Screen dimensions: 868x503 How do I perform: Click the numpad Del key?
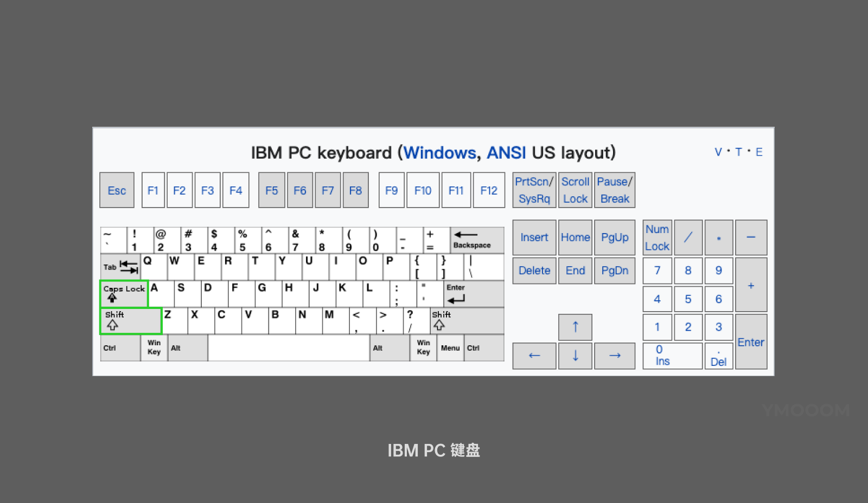pos(719,356)
